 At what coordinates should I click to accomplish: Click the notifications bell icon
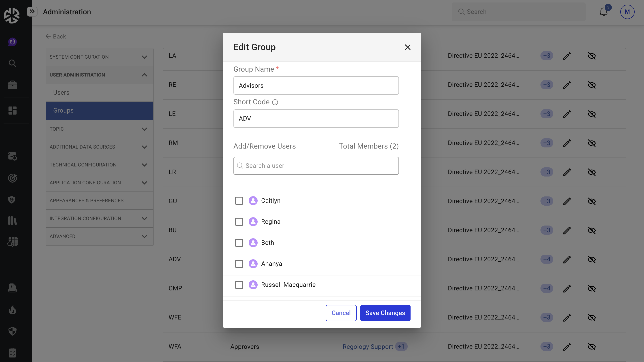(x=604, y=12)
